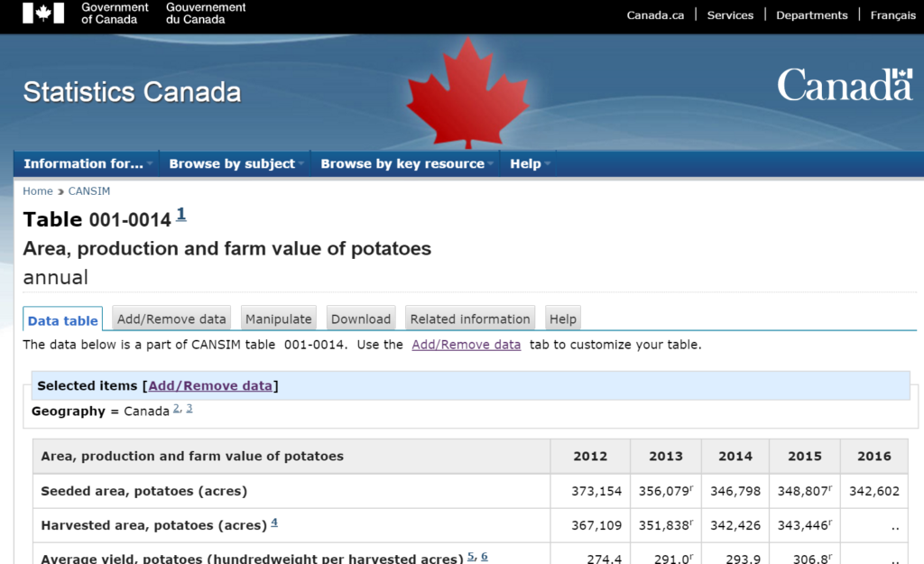Select the Download tab

(361, 319)
